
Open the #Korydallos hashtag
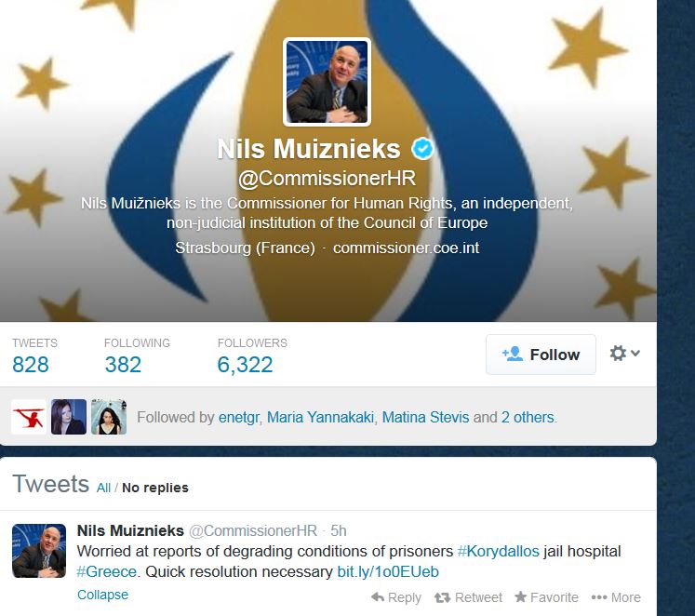click(x=498, y=551)
